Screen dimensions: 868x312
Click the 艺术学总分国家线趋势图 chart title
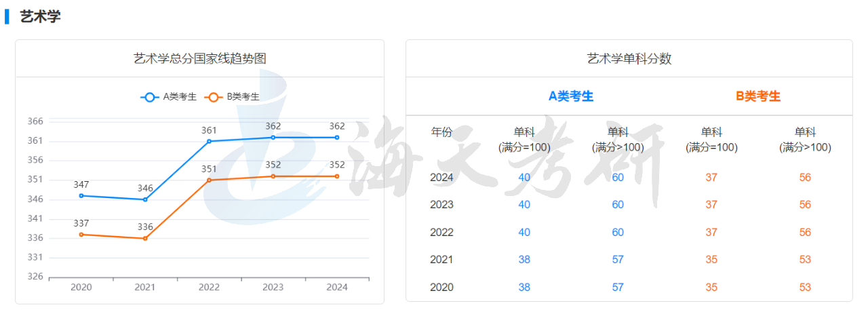tap(200, 58)
